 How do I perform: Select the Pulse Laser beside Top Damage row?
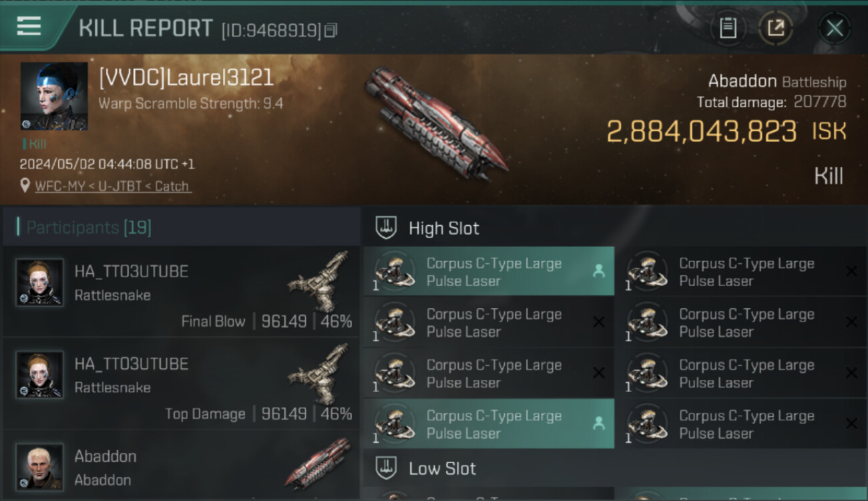coord(489,373)
